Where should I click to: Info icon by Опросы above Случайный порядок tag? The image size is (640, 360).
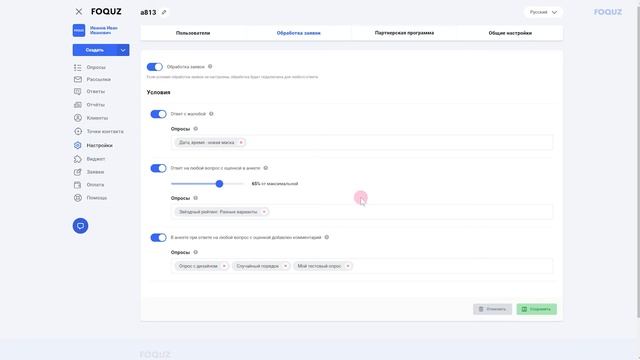click(x=196, y=252)
